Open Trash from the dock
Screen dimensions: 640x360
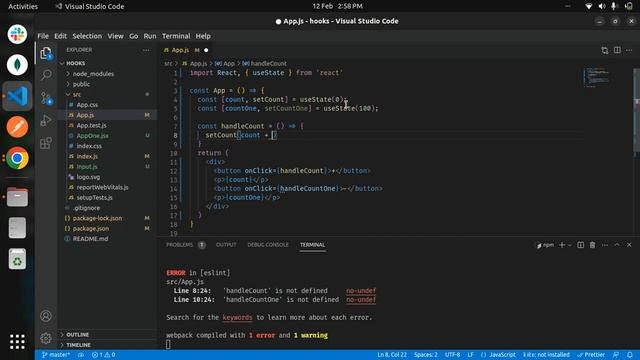[x=17, y=259]
